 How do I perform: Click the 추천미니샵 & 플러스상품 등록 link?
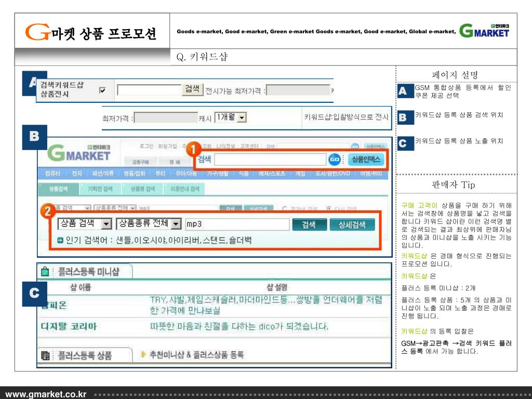[x=197, y=355]
